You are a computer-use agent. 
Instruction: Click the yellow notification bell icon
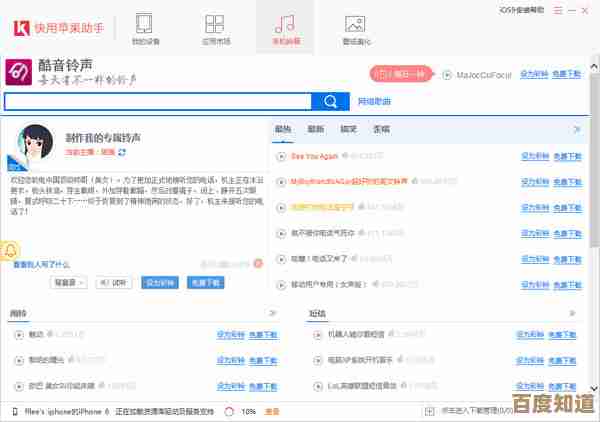pyautogui.click(x=11, y=250)
